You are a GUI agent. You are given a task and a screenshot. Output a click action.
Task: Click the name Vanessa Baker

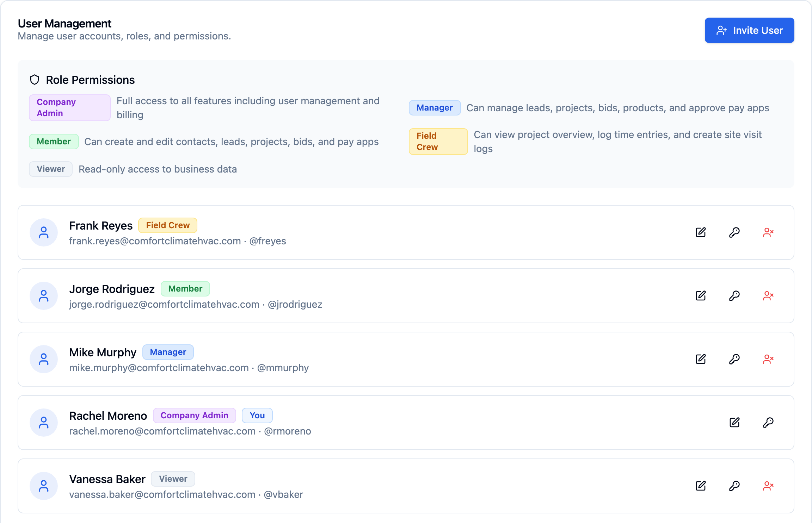(107, 479)
